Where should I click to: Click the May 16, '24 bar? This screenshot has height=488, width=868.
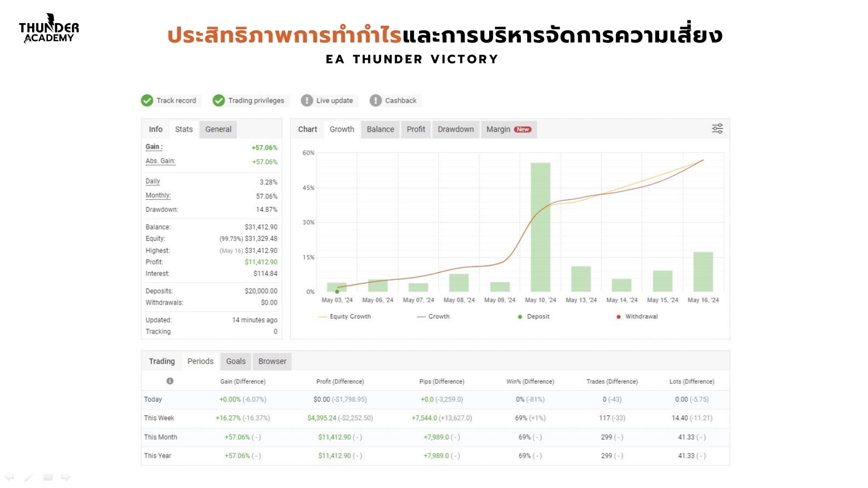703,272
